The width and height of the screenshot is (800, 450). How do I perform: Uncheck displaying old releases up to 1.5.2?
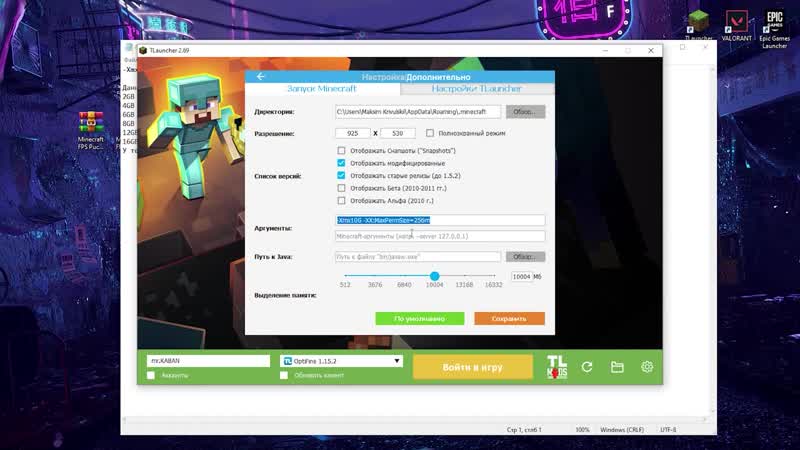pyautogui.click(x=341, y=176)
